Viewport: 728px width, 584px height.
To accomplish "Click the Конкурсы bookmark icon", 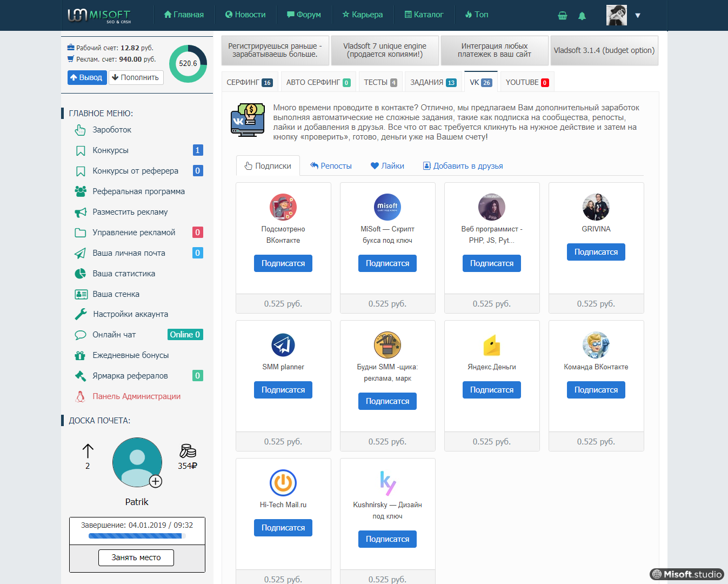I will [x=81, y=150].
